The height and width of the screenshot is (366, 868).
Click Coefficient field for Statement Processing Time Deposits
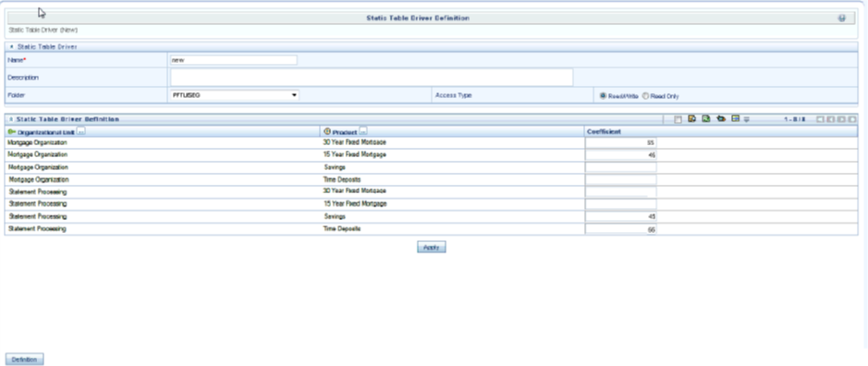(x=620, y=228)
